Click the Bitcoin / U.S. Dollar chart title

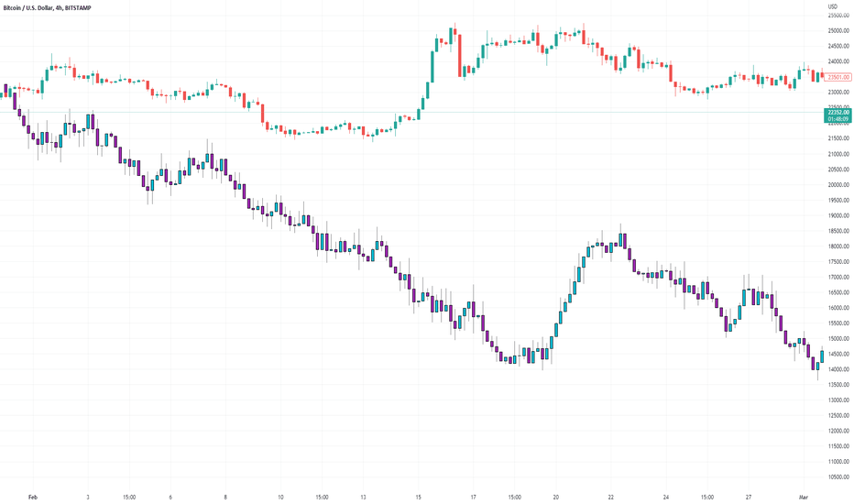coord(47,8)
